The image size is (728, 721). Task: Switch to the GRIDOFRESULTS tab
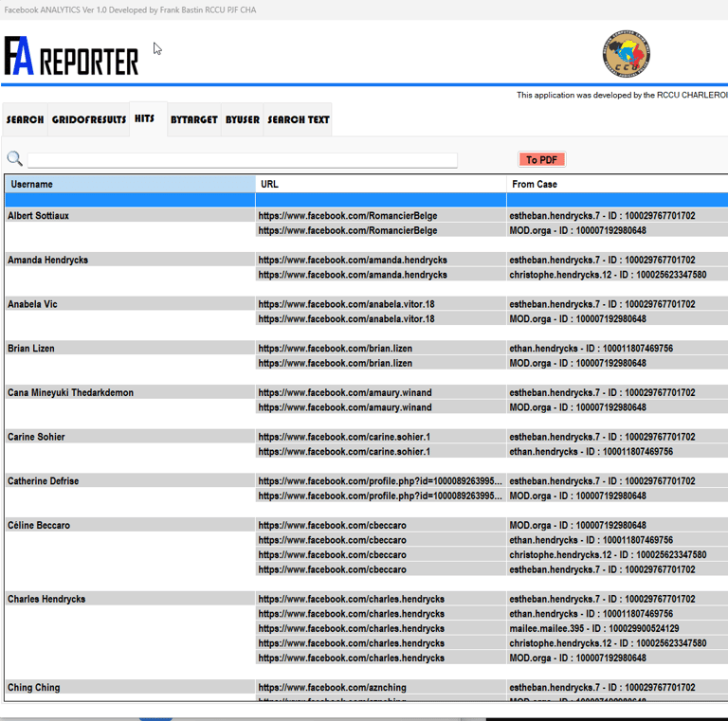click(x=89, y=119)
